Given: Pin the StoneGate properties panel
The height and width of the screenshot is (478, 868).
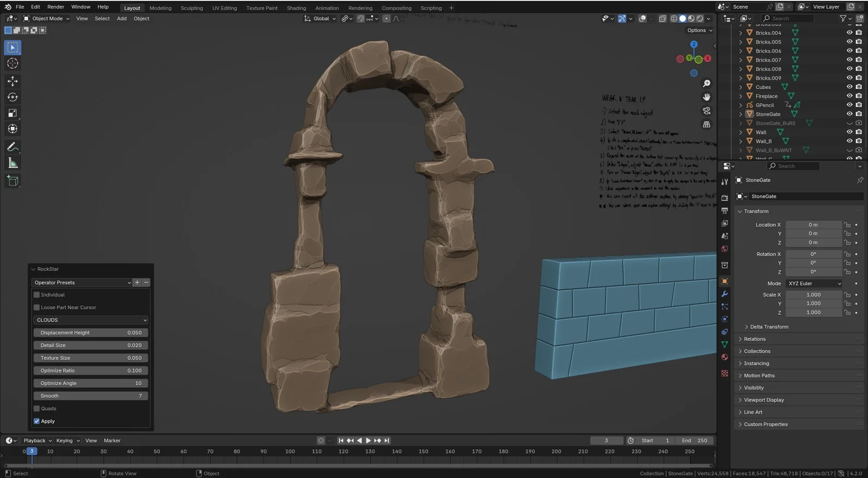Looking at the screenshot, I should click(860, 180).
